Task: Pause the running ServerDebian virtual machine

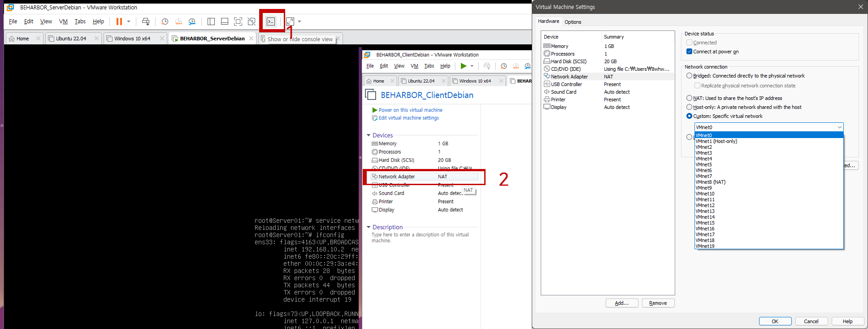Action: (x=119, y=22)
